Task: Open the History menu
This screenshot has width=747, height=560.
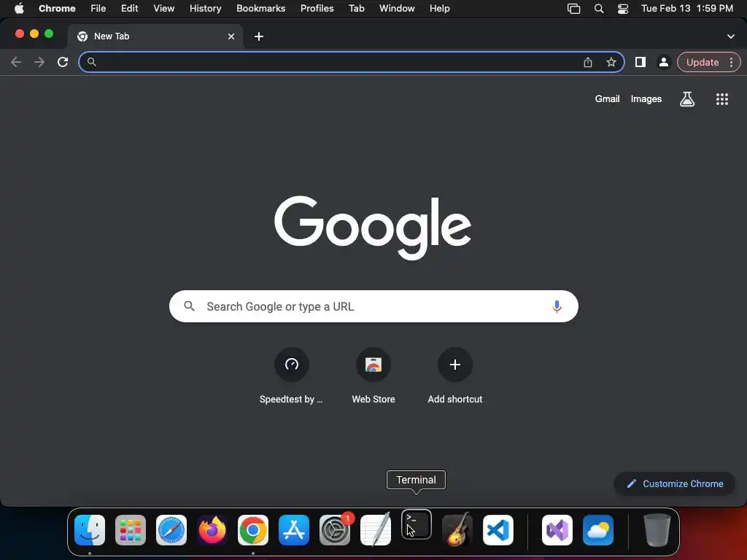Action: click(205, 9)
